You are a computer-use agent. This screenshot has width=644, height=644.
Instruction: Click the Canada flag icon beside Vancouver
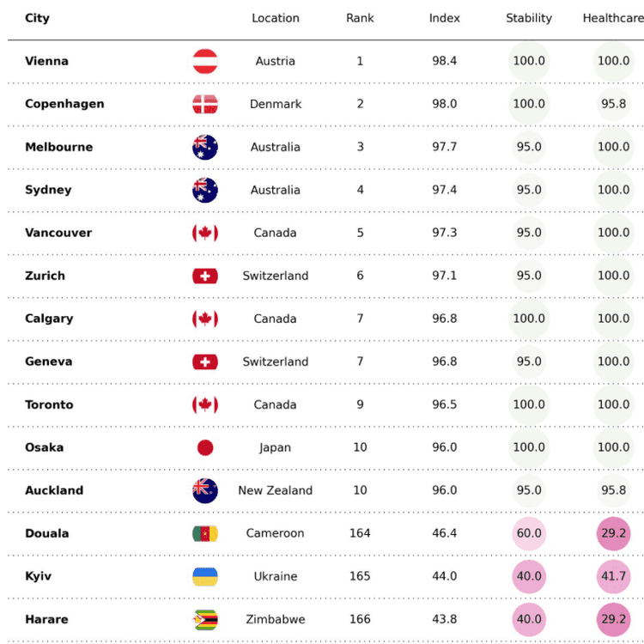(x=205, y=233)
